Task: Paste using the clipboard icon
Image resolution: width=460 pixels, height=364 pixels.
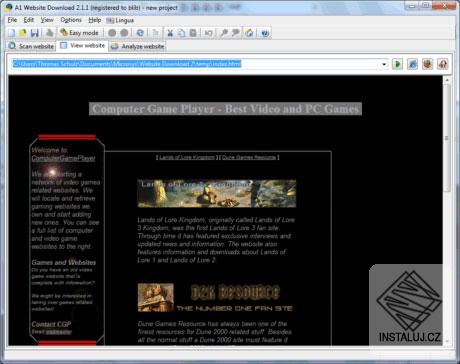Action: [193, 33]
